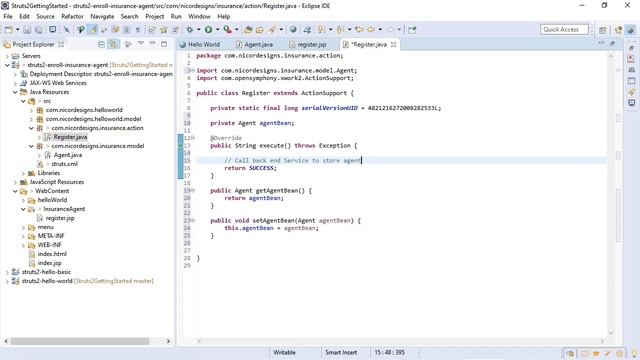Open the Debug configuration bug icon
Viewport: 640px width, 360px height.
pyautogui.click(x=190, y=29)
